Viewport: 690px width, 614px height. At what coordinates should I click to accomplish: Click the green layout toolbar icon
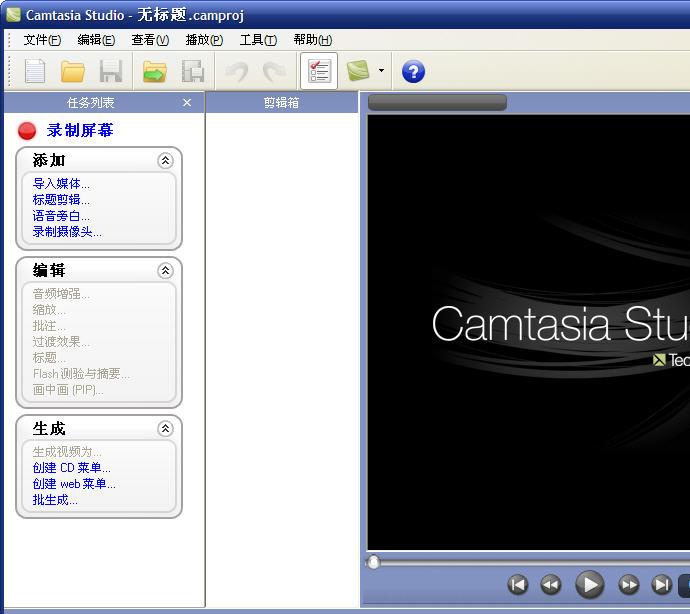[x=358, y=71]
